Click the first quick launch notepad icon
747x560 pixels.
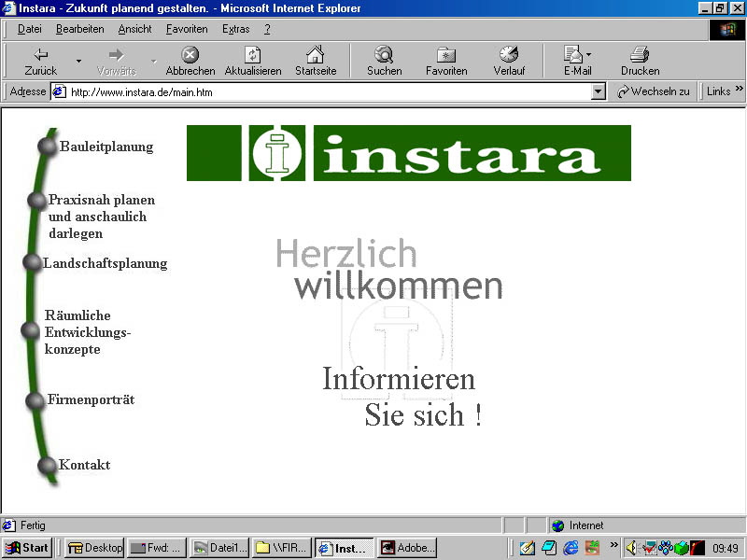click(528, 548)
